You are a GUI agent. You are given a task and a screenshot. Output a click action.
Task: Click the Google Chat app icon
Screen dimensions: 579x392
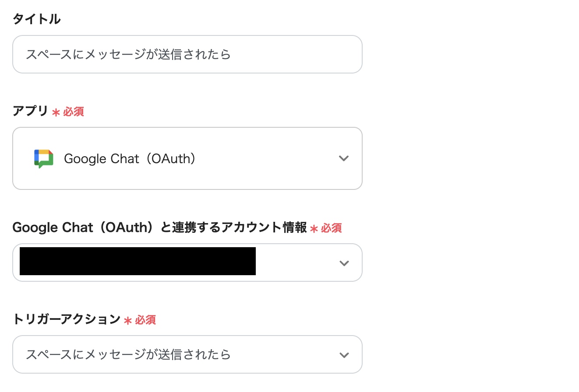43,158
